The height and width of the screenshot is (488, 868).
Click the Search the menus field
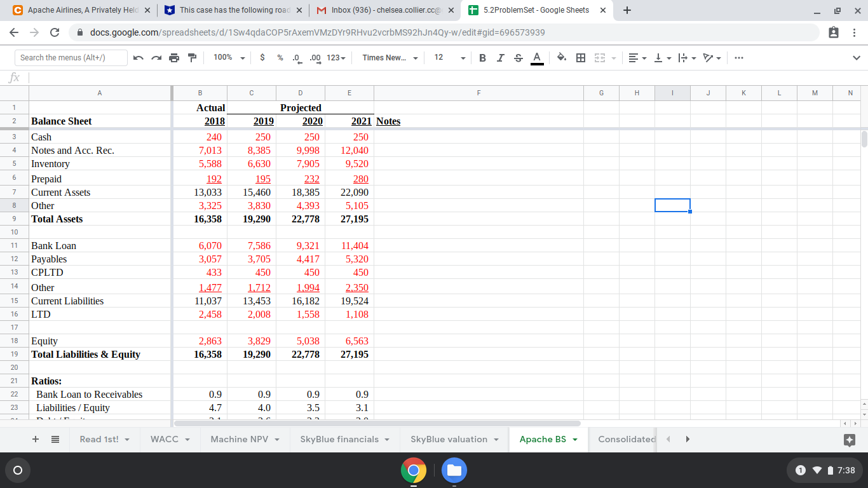tap(70, 57)
